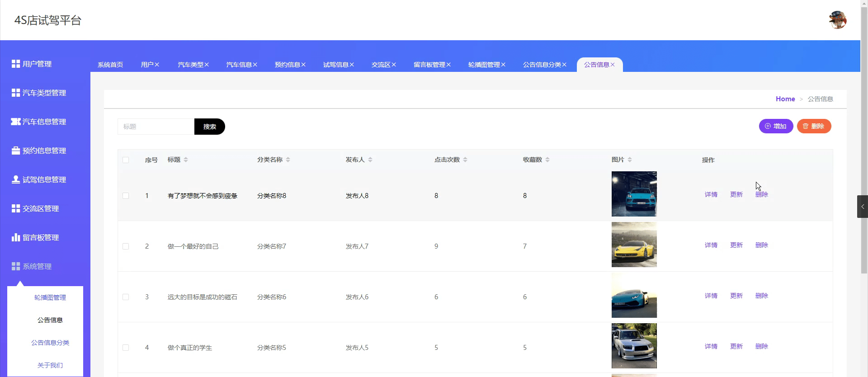Click Home breadcrumb link
Viewport: 868px width, 377px height.
coord(785,99)
